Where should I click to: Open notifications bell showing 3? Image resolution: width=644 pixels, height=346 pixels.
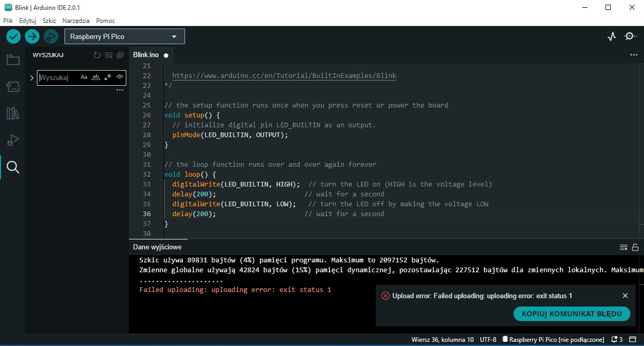[617, 340]
